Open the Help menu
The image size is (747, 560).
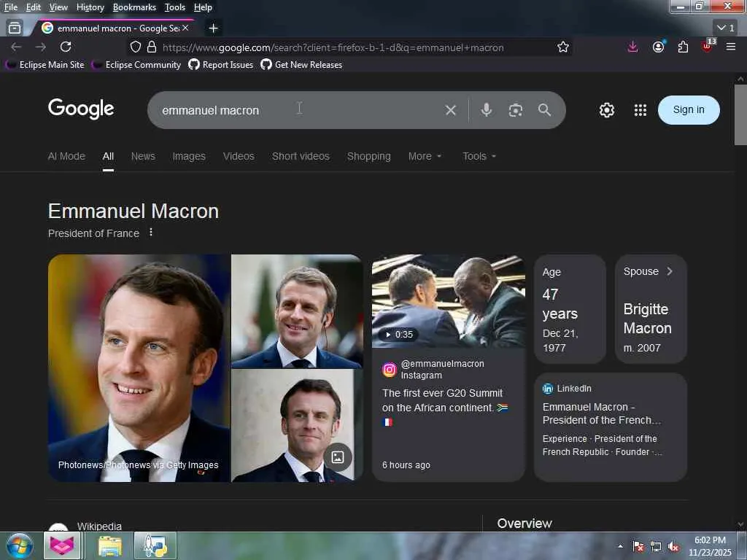[203, 7]
